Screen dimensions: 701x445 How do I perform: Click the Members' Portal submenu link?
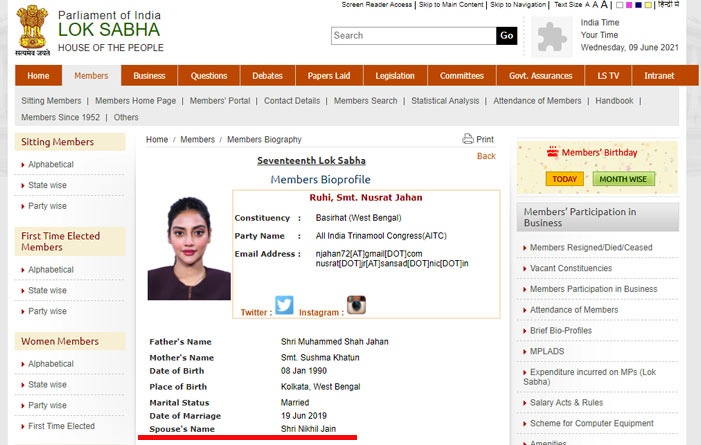click(x=220, y=101)
